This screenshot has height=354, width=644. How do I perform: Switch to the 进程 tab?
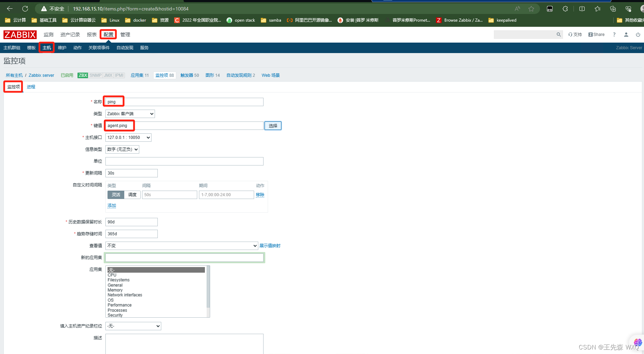coord(31,87)
